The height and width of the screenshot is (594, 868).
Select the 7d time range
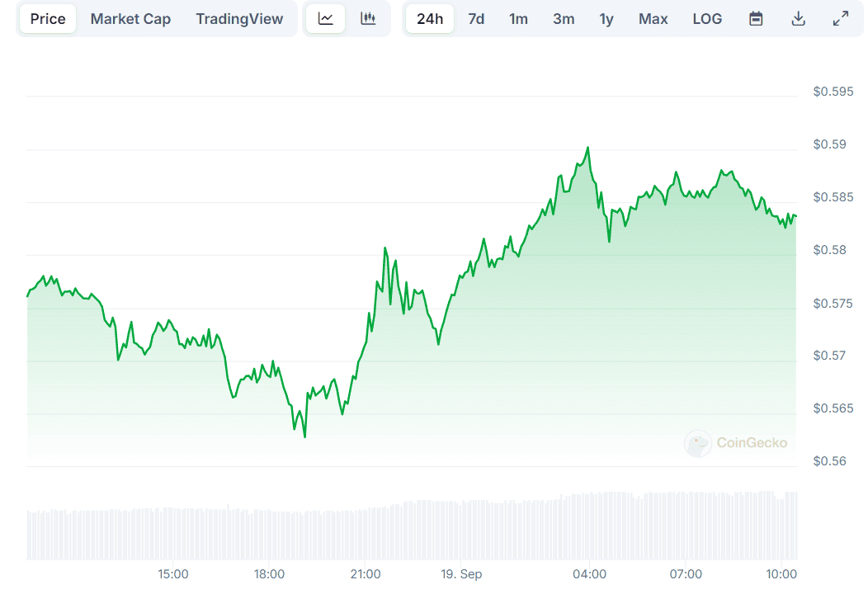click(x=476, y=19)
